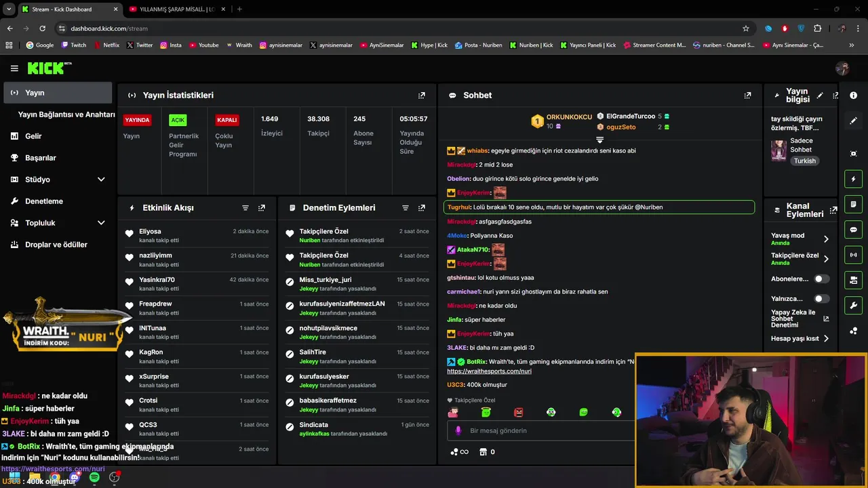This screenshot has width=868, height=488.
Task: Open the Denetleme sidebar item
Action: point(57,201)
